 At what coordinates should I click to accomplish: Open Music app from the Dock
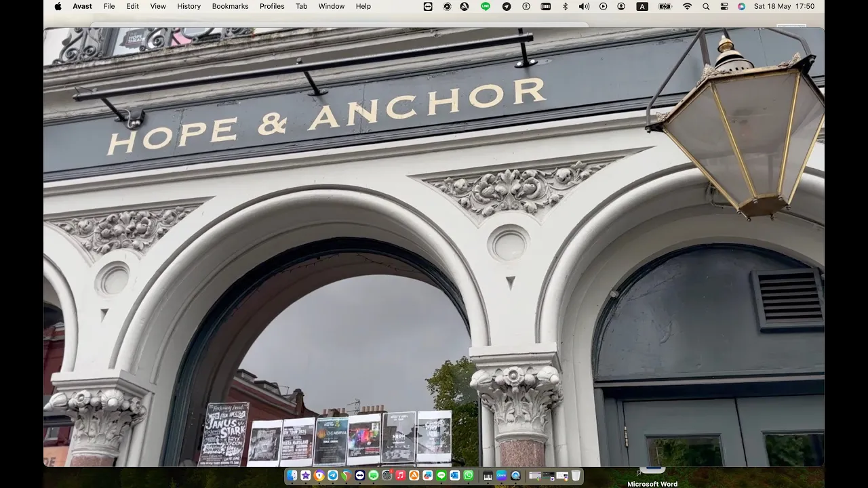[x=401, y=476]
